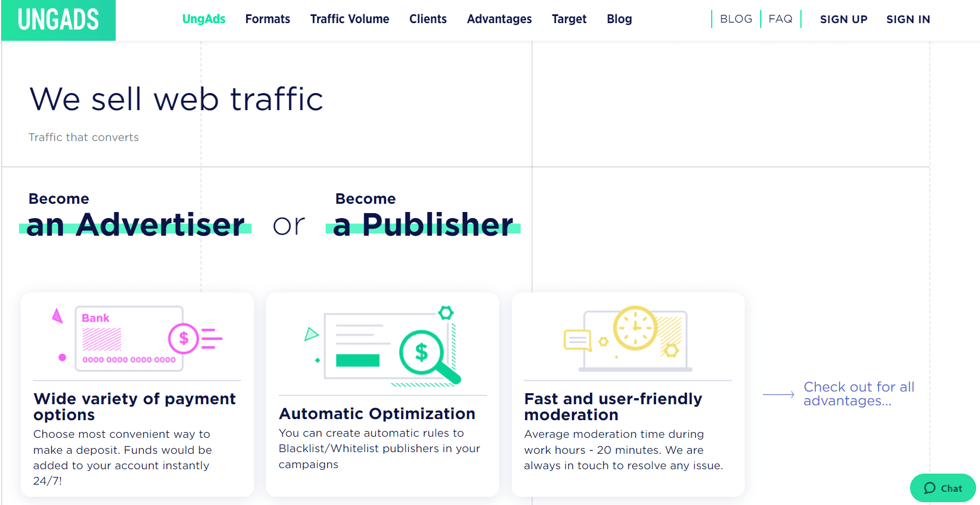Open Wide variety of payment options heading
980x505 pixels.
tap(134, 406)
